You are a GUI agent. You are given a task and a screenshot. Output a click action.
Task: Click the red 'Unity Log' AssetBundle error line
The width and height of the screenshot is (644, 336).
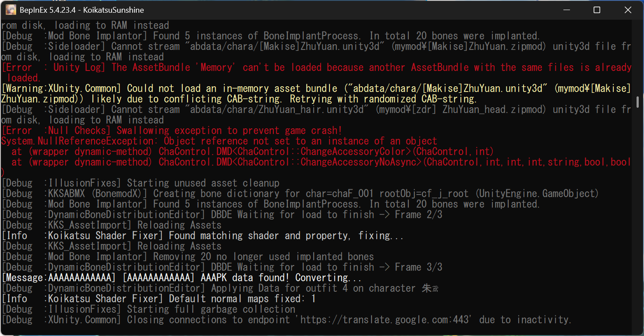point(315,67)
